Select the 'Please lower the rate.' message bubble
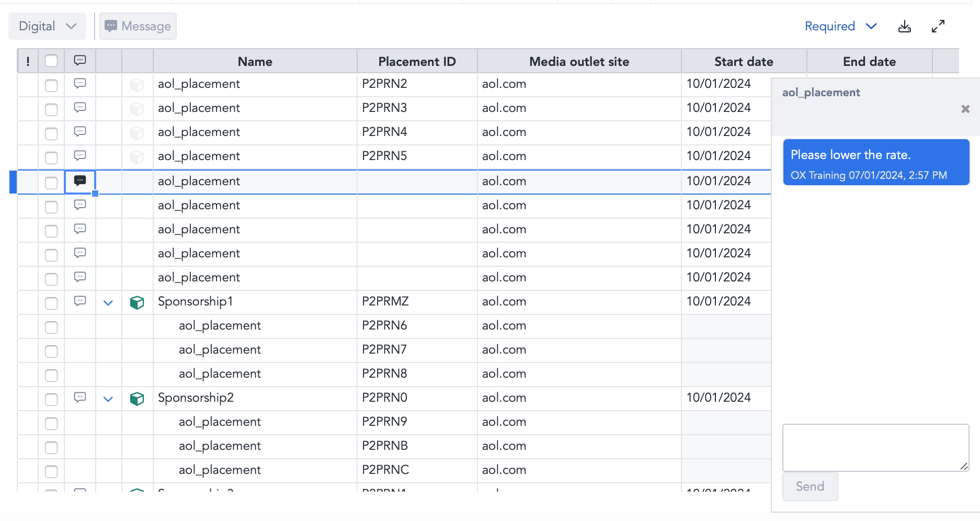The width and height of the screenshot is (980, 521). click(x=876, y=162)
